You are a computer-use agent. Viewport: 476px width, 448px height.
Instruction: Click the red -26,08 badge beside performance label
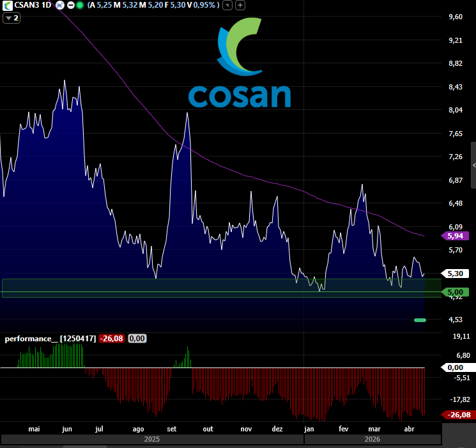[x=112, y=339]
